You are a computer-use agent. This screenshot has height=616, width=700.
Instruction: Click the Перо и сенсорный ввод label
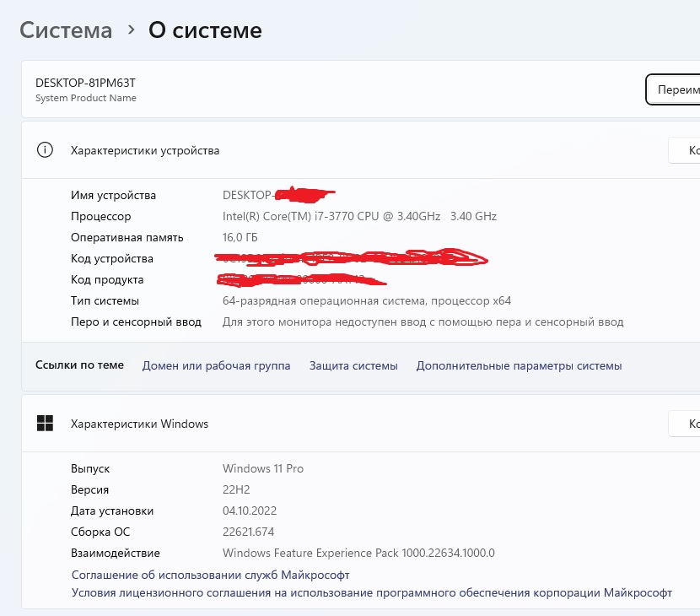136,322
